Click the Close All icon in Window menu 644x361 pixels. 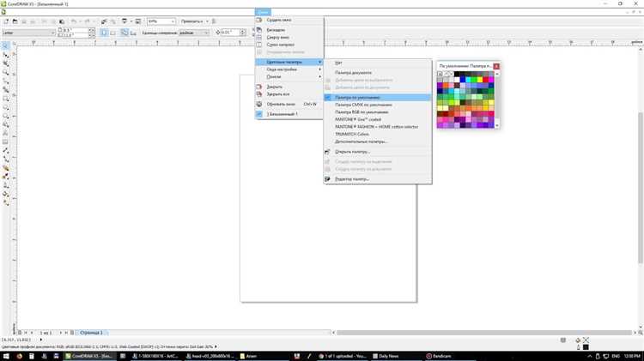(x=259, y=94)
